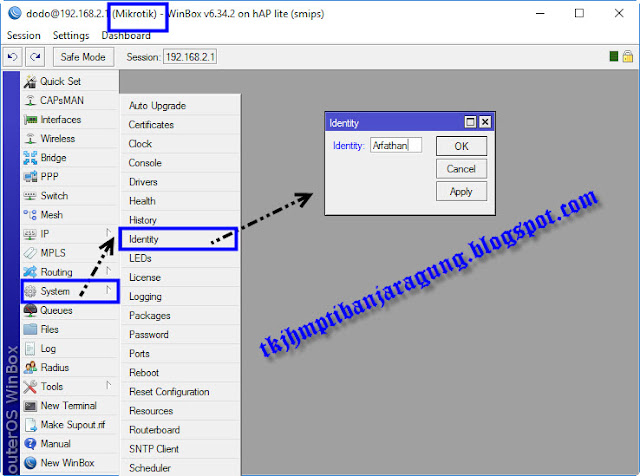Select Reboot from System submenu
Screen dimensions: 640x476
click(x=180, y=373)
